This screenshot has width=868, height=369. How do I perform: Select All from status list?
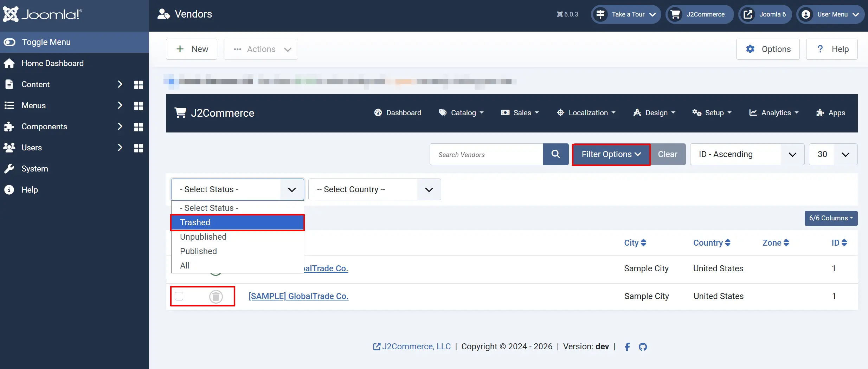pos(238,266)
